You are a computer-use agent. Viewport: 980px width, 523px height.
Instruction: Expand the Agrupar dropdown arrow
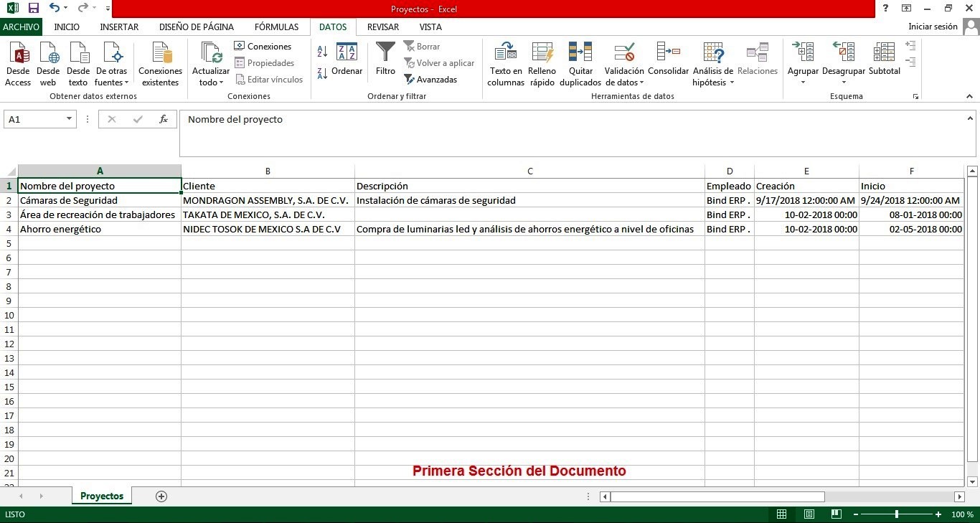pyautogui.click(x=803, y=83)
